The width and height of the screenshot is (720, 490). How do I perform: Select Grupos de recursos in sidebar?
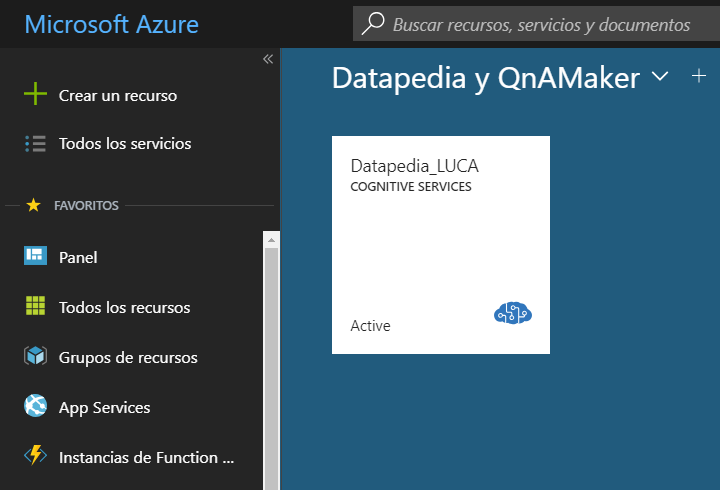pyautogui.click(x=128, y=357)
